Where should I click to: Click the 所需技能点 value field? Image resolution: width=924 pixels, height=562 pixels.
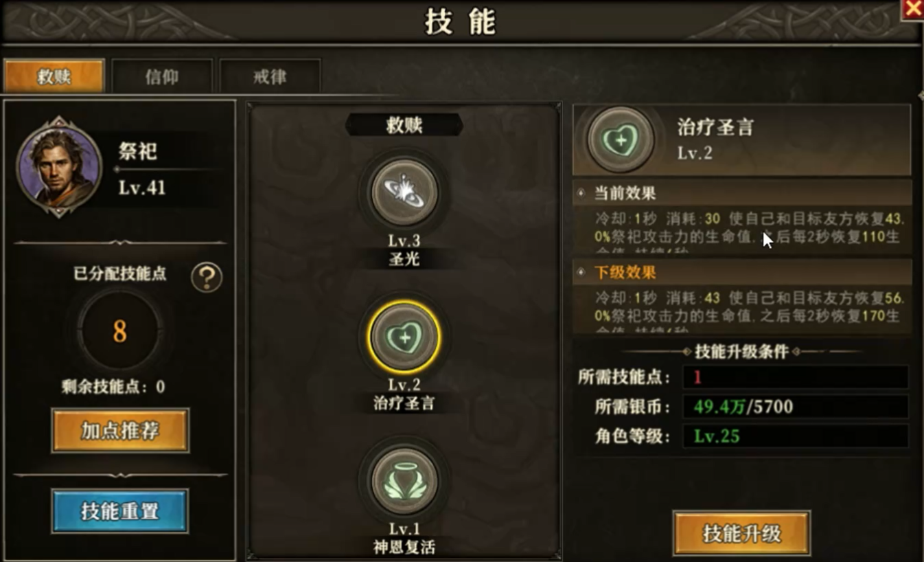796,376
